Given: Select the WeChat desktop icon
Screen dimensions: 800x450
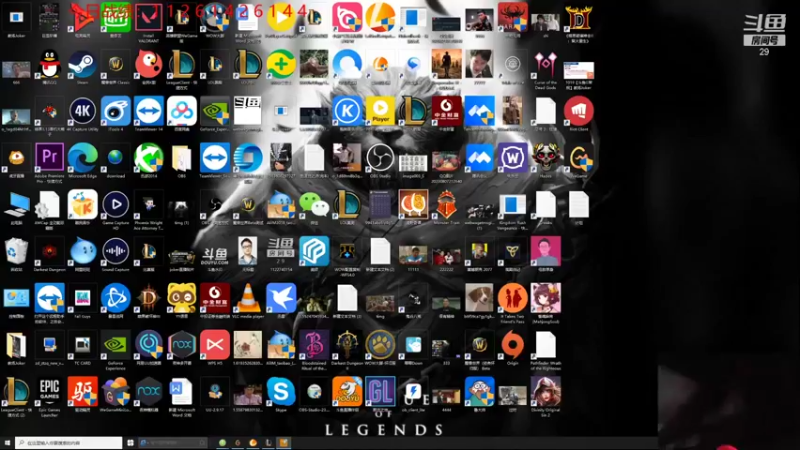Looking at the screenshot, I should click(314, 204).
